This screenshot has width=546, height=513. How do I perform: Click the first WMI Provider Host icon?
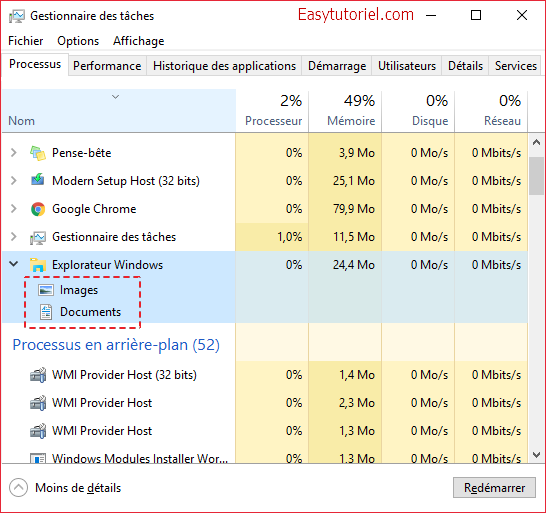pos(38,375)
